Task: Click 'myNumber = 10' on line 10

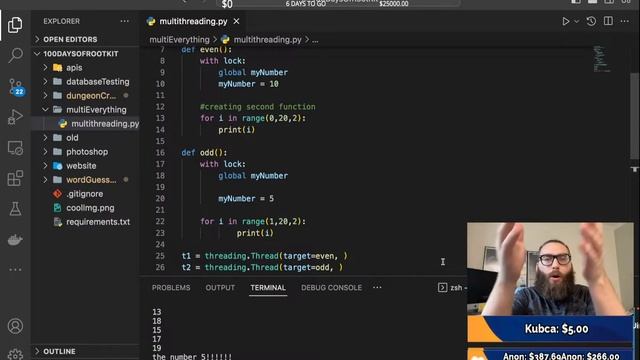Action: tap(248, 84)
